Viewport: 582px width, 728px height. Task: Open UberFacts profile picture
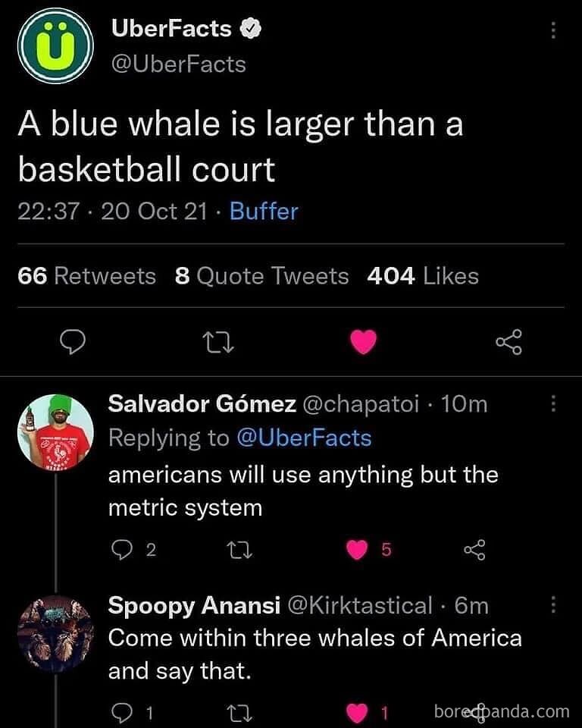55,46
